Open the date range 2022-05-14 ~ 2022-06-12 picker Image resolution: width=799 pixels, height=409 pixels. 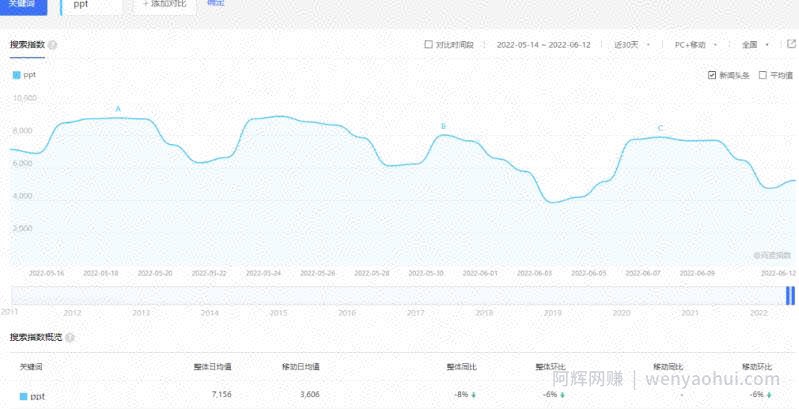[x=543, y=44]
